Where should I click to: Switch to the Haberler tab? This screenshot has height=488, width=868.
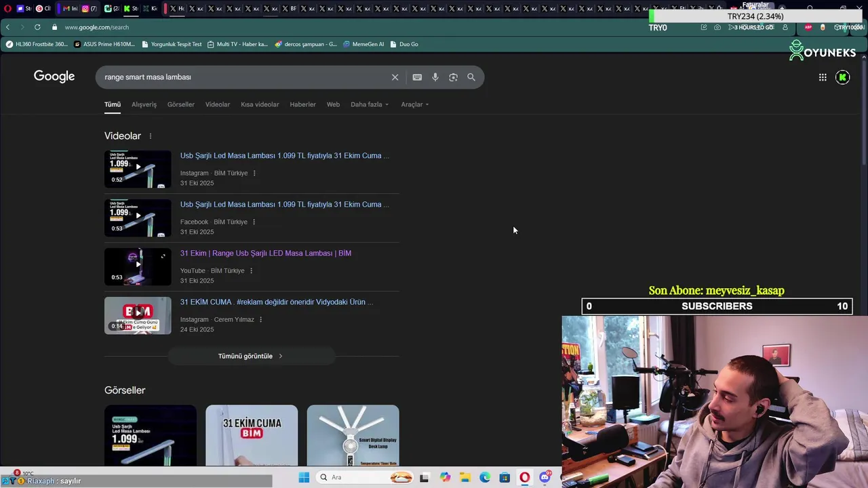pyautogui.click(x=302, y=104)
